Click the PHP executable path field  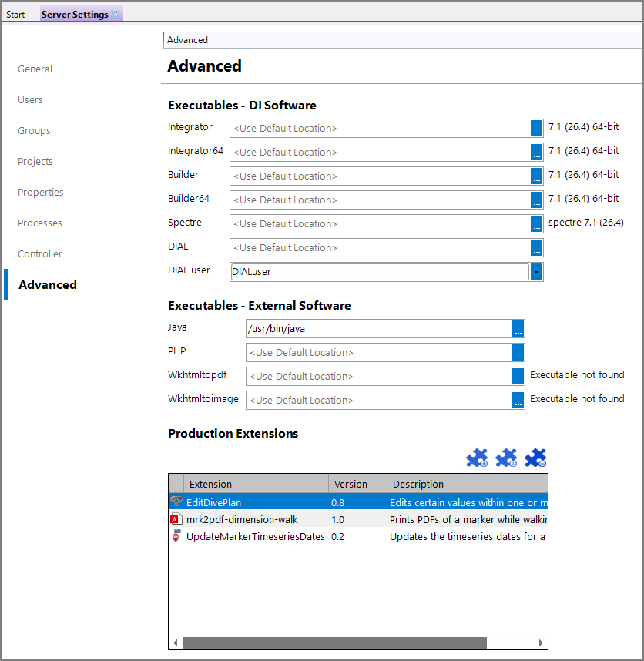tap(379, 353)
